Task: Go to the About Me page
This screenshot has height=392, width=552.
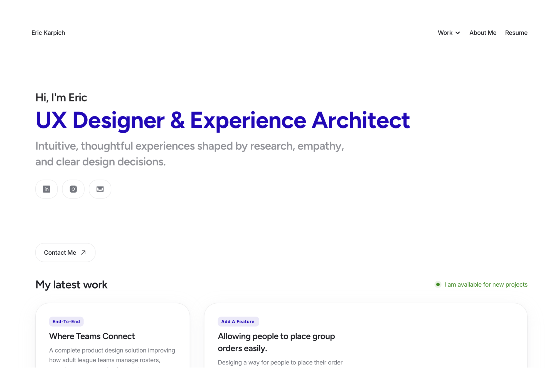Action: click(x=483, y=33)
